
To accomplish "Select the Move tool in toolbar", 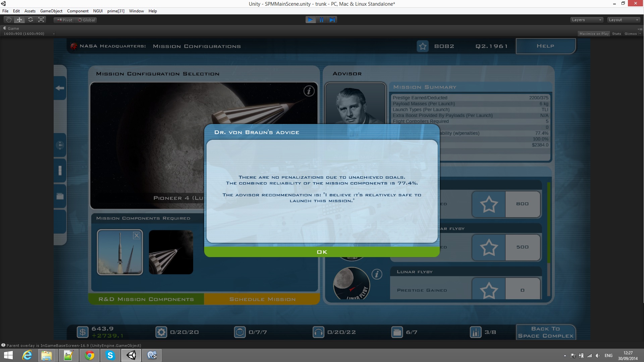I will pyautogui.click(x=19, y=20).
